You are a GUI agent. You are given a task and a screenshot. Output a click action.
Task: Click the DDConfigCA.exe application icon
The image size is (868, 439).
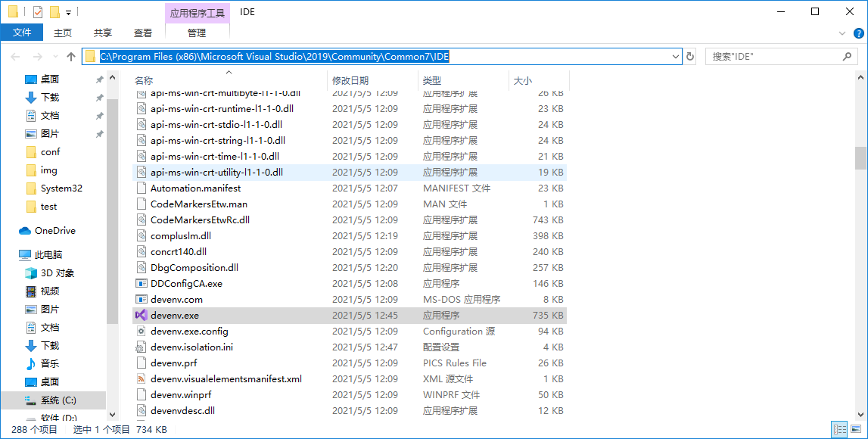click(x=141, y=283)
